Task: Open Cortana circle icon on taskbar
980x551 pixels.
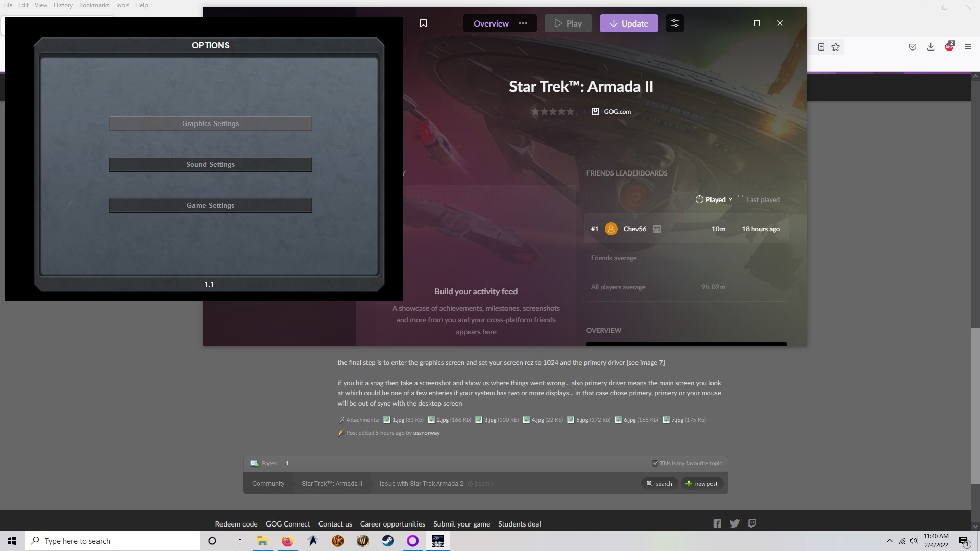Action: click(x=212, y=541)
